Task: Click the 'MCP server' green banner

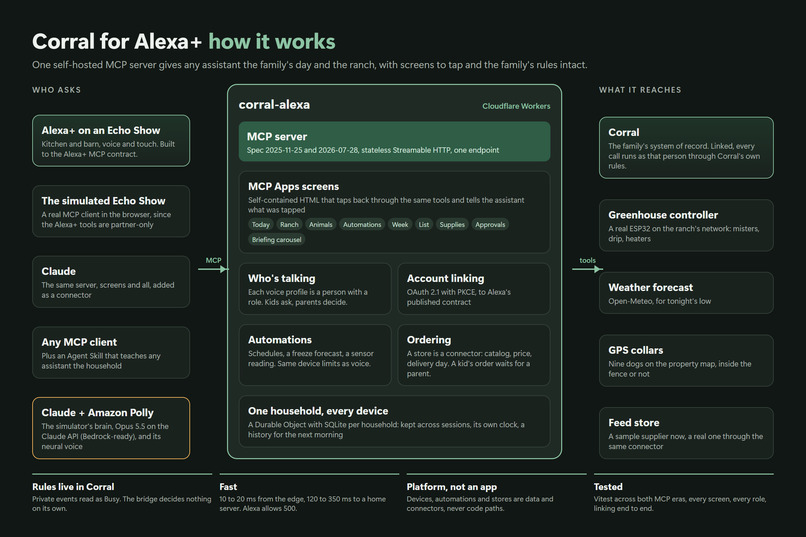Action: (x=394, y=142)
